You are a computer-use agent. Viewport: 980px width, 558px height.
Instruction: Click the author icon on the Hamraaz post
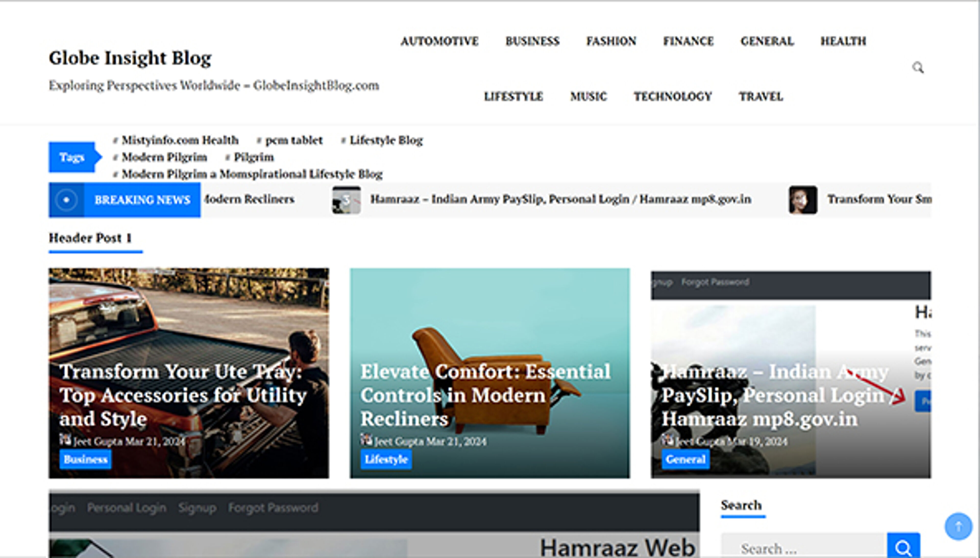(x=667, y=441)
